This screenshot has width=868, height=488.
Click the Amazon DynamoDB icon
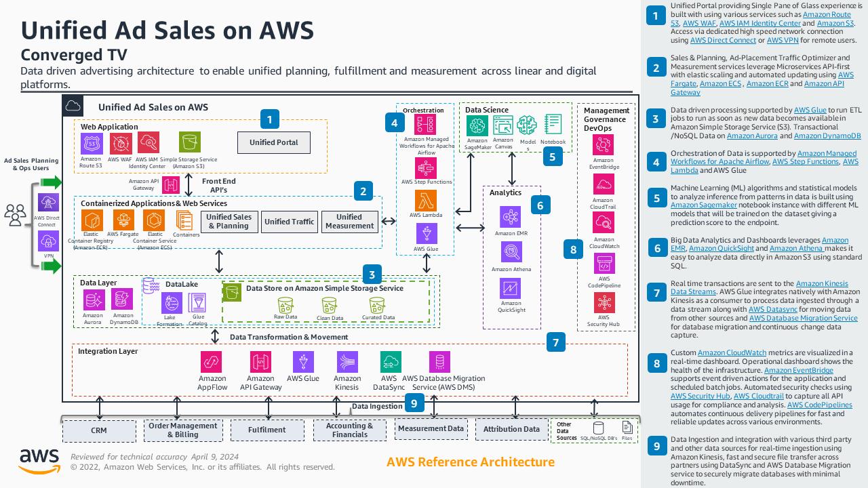click(122, 300)
